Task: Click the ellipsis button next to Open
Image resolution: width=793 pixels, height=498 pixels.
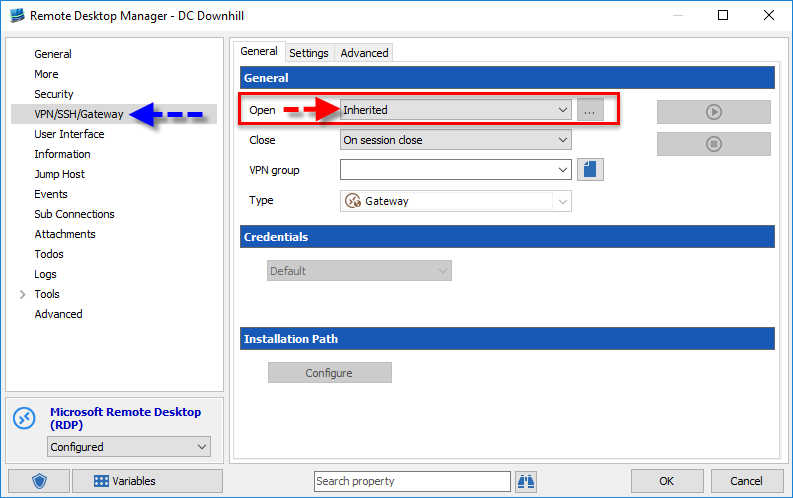Action: click(590, 110)
